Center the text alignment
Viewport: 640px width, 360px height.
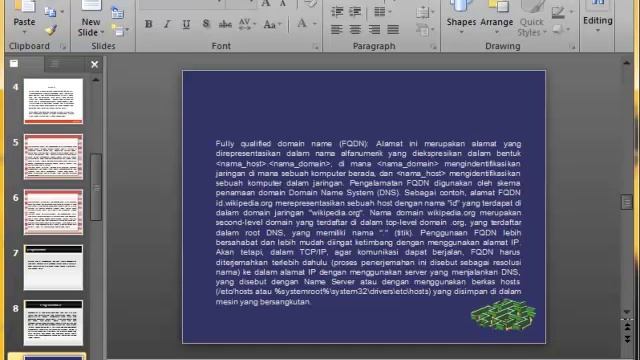point(355,29)
